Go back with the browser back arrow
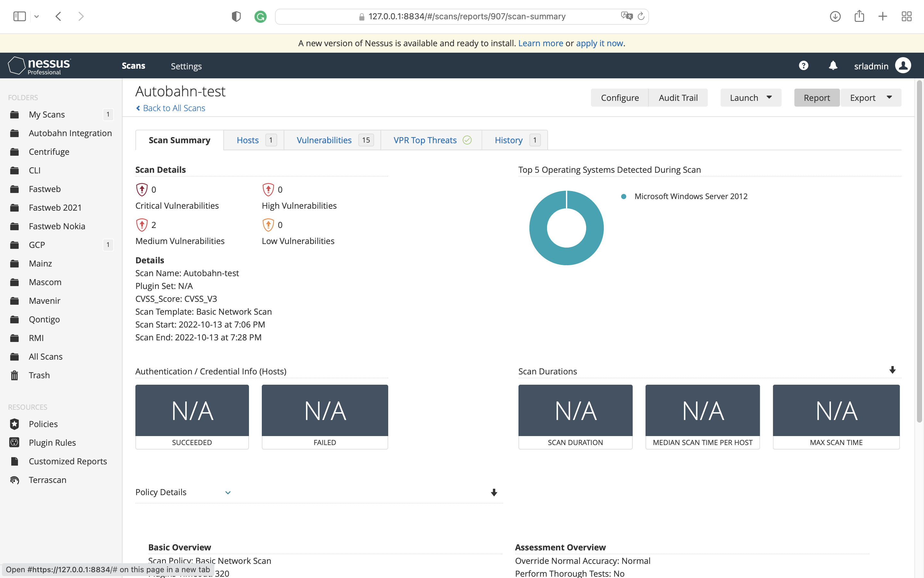Viewport: 924px width, 578px height. click(x=58, y=16)
